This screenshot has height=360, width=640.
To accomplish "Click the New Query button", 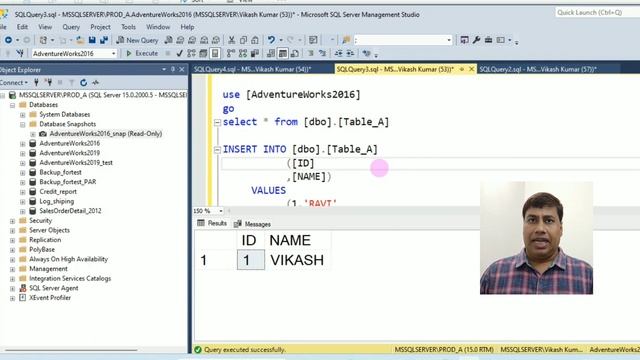I will 138,40.
